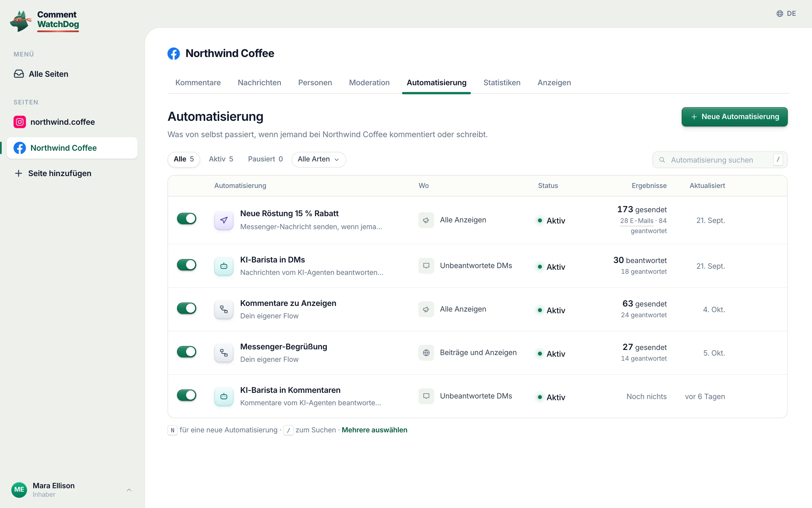The image size is (812, 508).
Task: Click robot icon of KI-Barista in DMs
Action: (224, 266)
